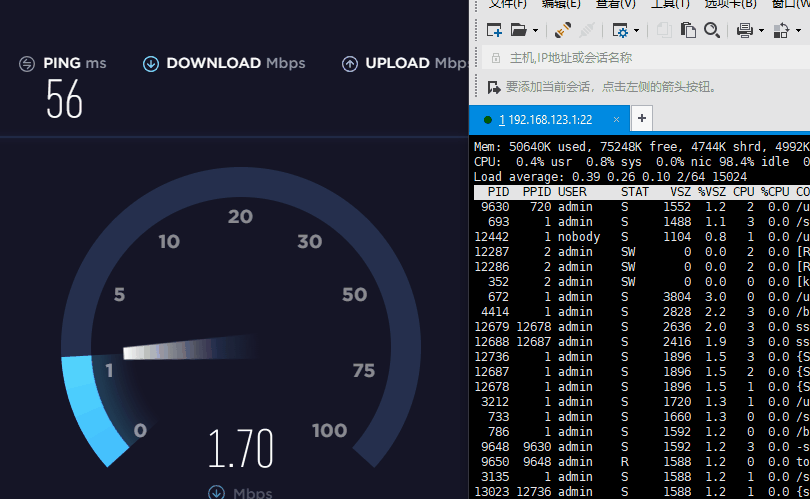
Task: Click the %VSZ column header
Action: pos(712,192)
